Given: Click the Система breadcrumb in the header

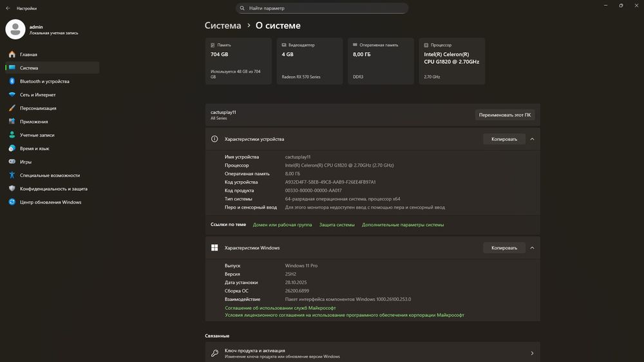Looking at the screenshot, I should click(223, 26).
